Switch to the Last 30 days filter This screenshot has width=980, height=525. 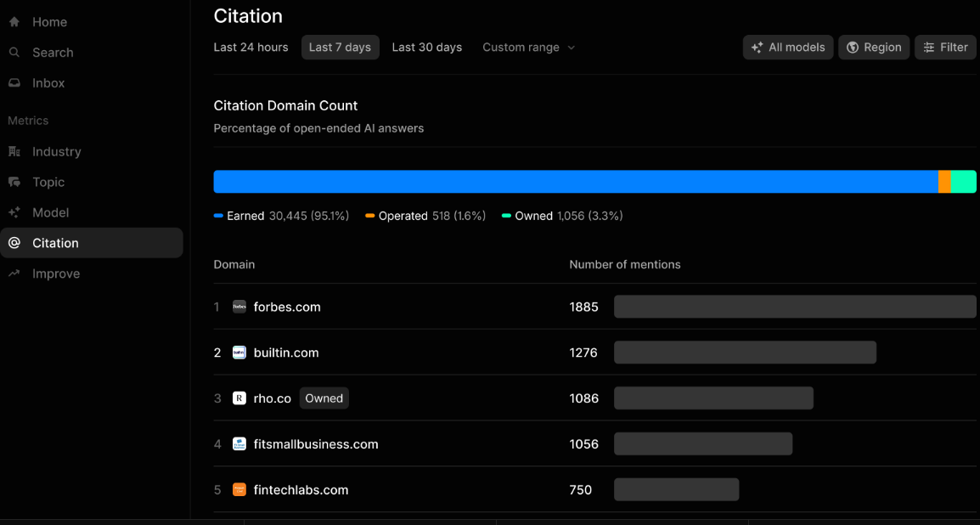click(x=426, y=48)
